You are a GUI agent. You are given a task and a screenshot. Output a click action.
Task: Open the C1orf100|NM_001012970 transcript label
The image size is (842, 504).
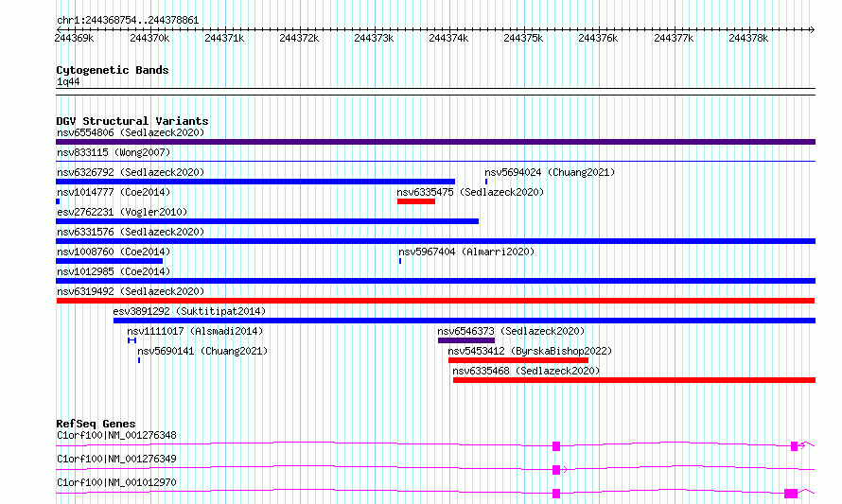pyautogui.click(x=116, y=482)
